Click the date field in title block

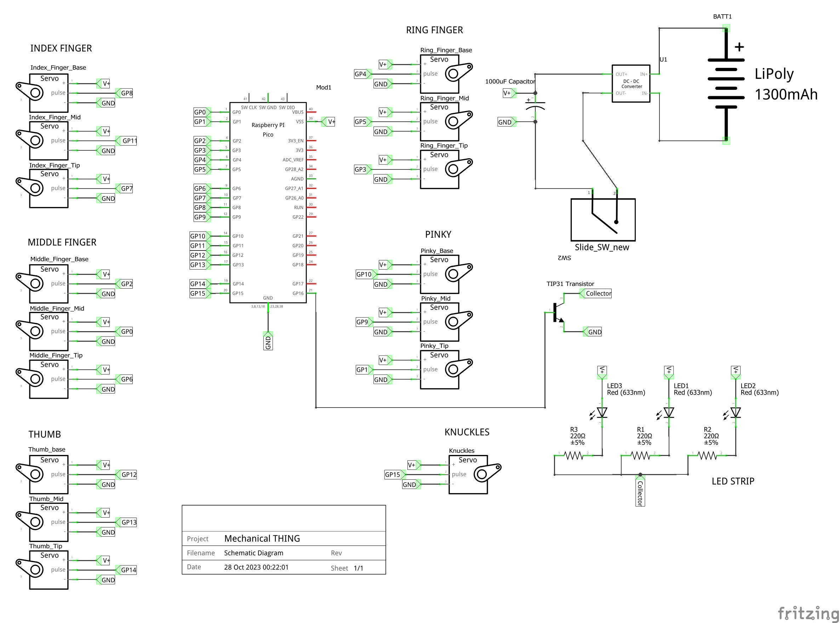coord(257,567)
